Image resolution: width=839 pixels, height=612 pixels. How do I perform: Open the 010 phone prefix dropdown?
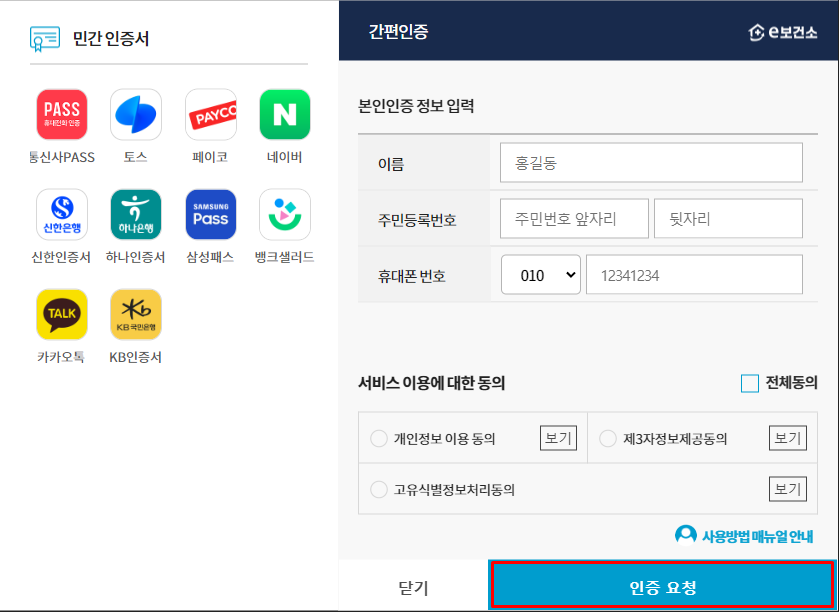click(x=540, y=275)
